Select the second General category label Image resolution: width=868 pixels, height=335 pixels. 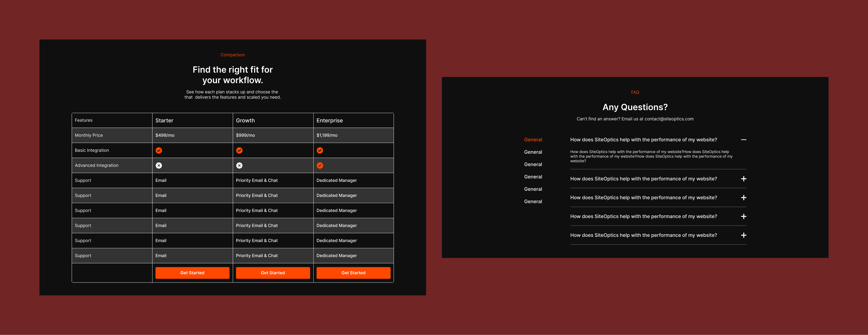point(533,152)
